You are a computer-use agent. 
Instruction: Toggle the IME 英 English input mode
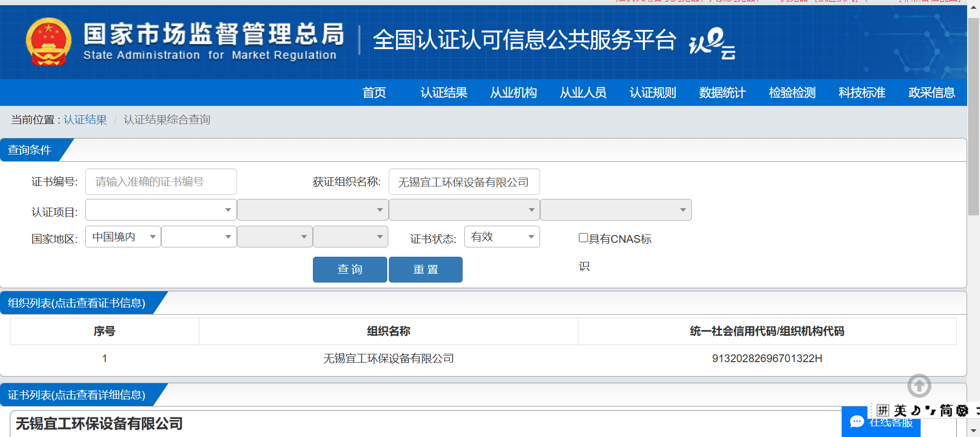pos(900,411)
